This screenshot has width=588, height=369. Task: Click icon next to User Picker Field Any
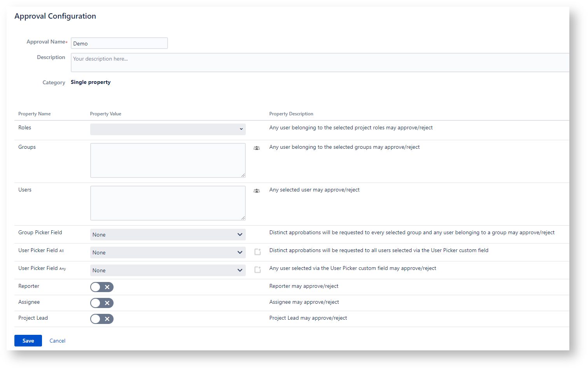point(257,270)
